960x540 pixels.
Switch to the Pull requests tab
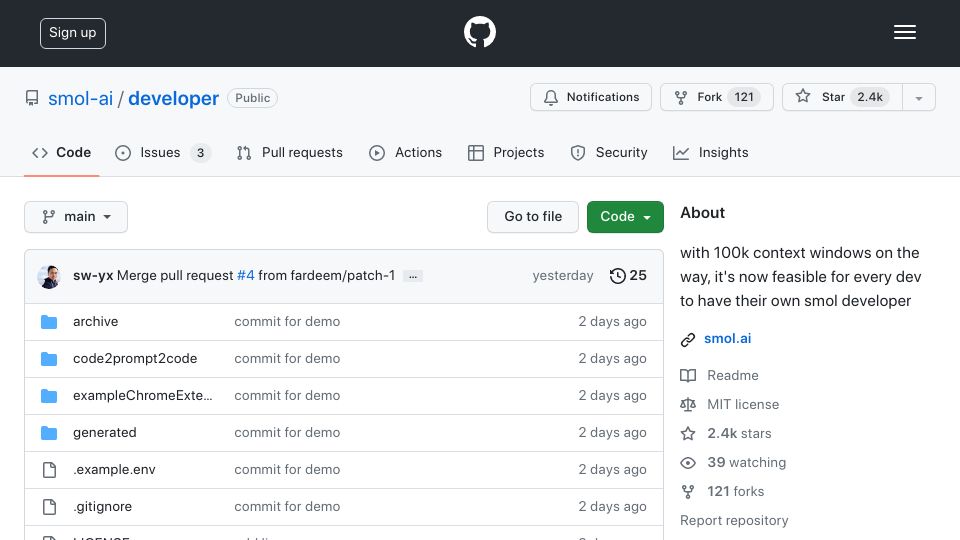(290, 152)
